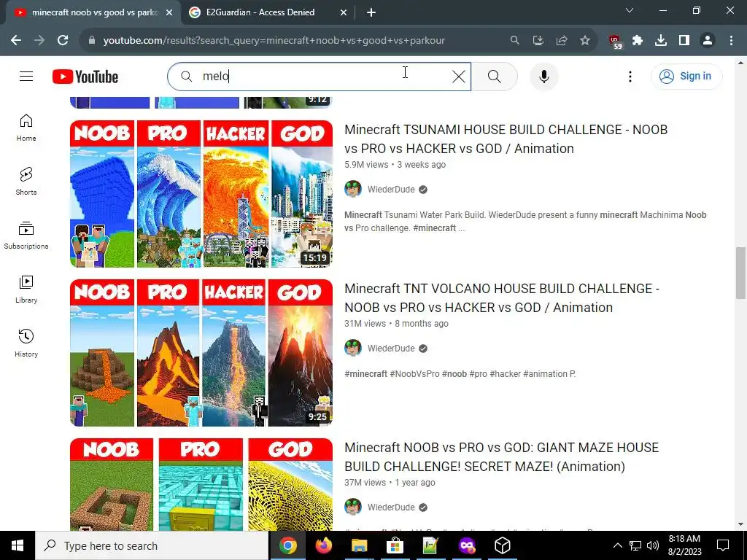Open TNT Volcano House Build thumbnail
Screen dimensions: 747x560
201,352
